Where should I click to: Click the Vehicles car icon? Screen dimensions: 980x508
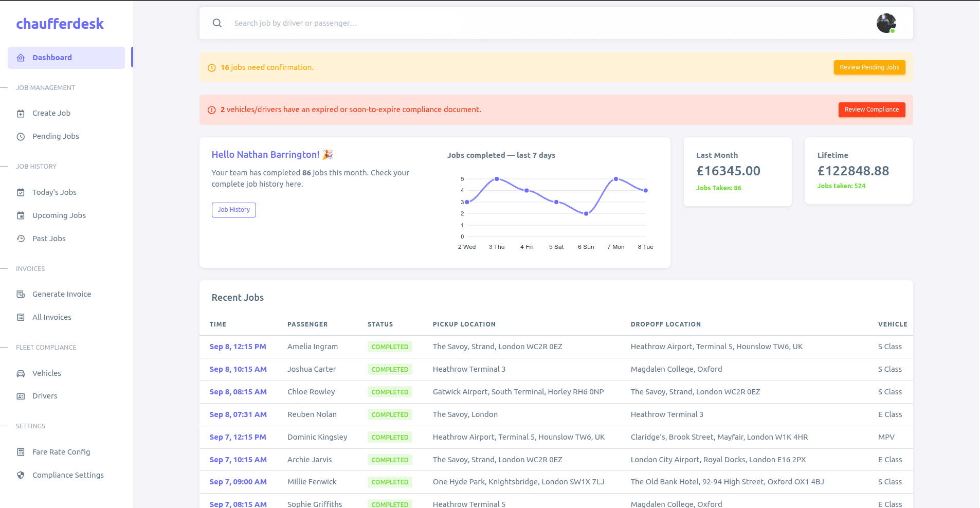[21, 373]
